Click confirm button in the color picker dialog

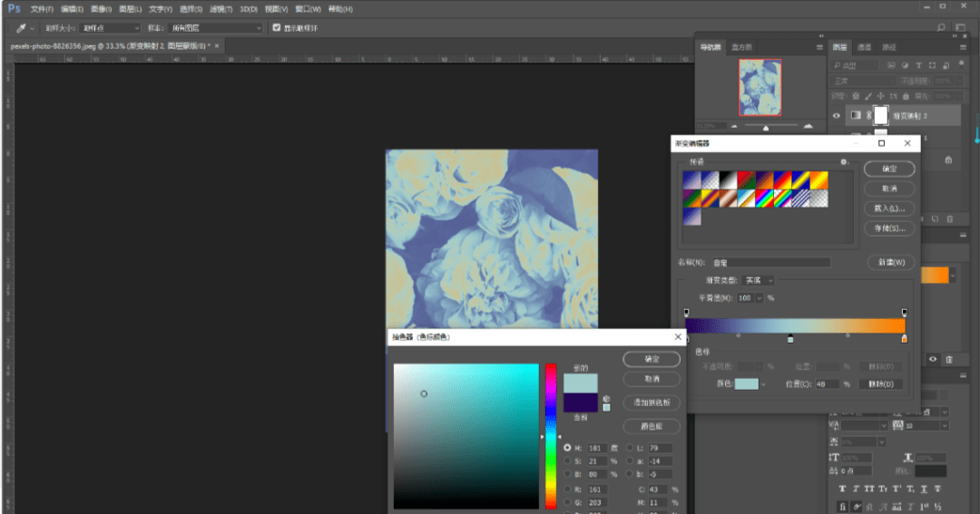[652, 359]
